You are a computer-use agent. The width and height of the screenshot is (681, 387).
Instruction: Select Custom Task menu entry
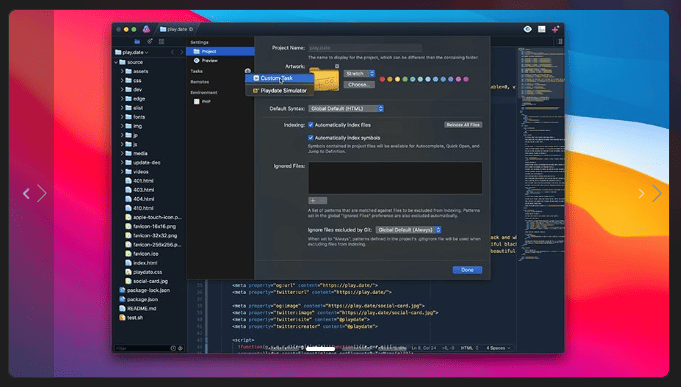pyautogui.click(x=280, y=78)
